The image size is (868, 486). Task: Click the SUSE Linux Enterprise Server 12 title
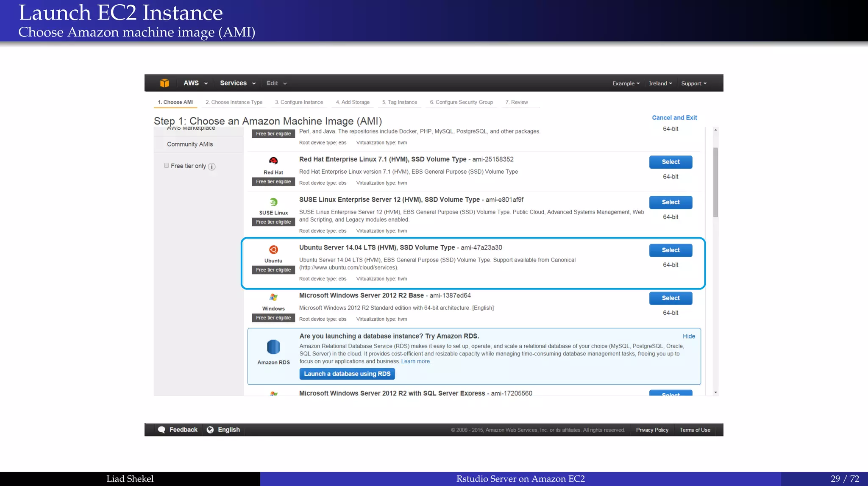[x=389, y=200]
